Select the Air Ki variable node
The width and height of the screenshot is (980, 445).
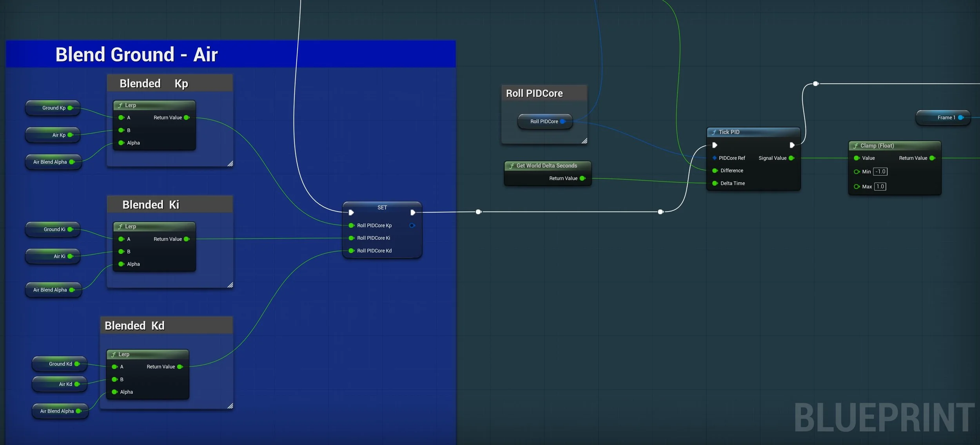coord(53,256)
